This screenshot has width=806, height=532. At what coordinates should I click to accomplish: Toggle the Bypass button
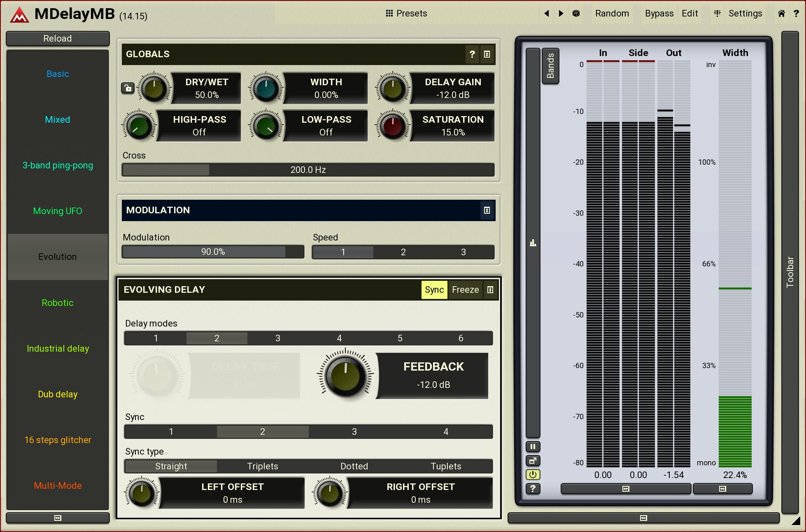(x=659, y=14)
